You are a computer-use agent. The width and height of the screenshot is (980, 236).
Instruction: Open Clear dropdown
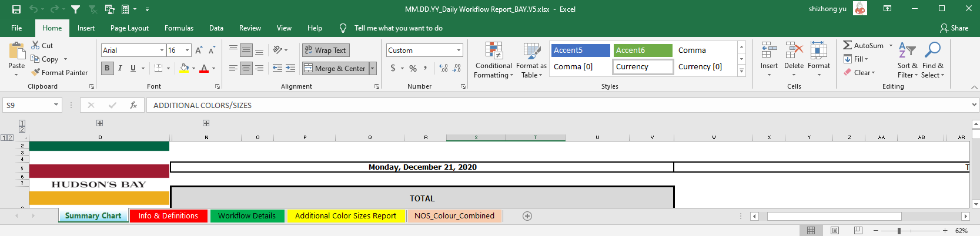859,73
